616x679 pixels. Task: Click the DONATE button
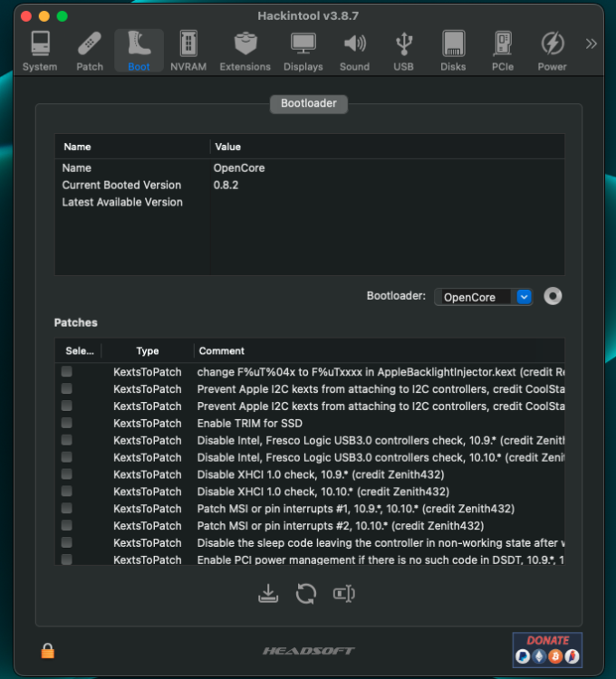pos(547,649)
